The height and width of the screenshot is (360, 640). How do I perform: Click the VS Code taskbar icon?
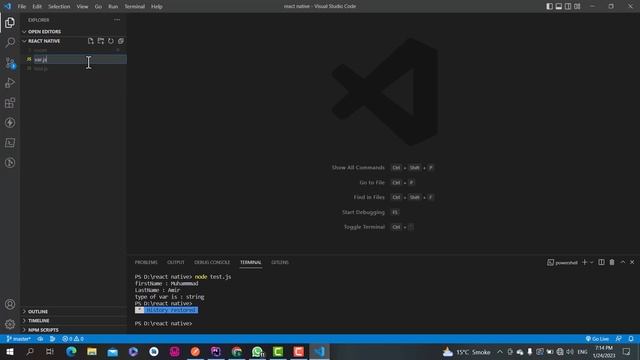tap(319, 351)
